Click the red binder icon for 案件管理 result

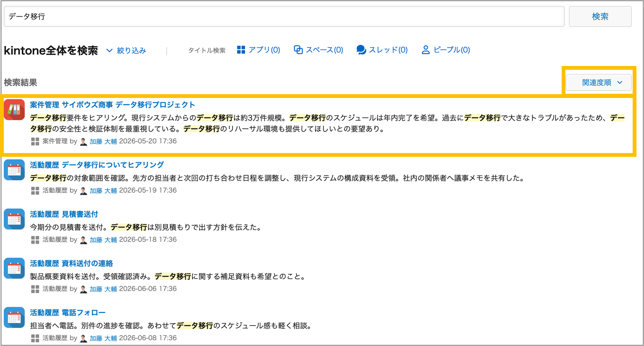[14, 110]
